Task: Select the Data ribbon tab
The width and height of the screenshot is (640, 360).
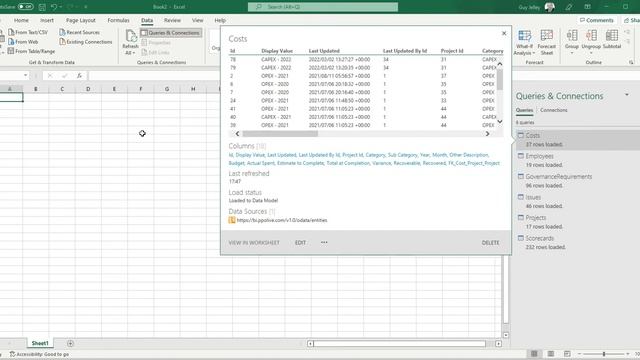Action: tap(147, 20)
